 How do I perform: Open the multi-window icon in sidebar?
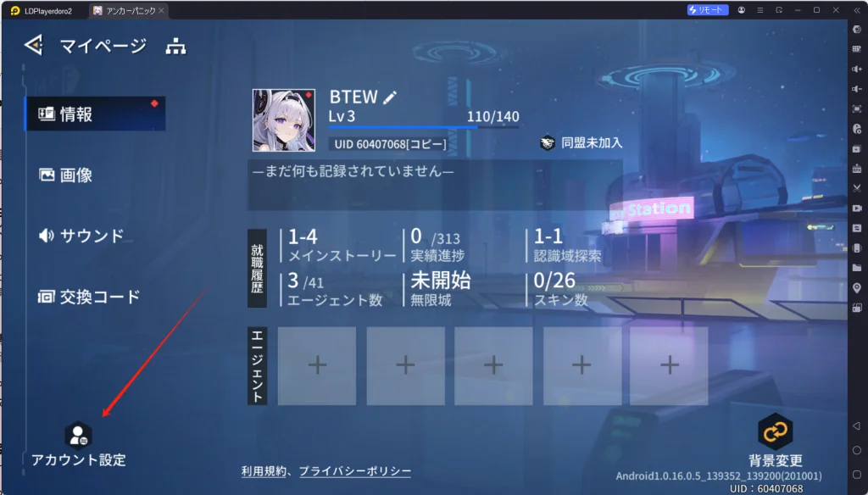coord(857,308)
